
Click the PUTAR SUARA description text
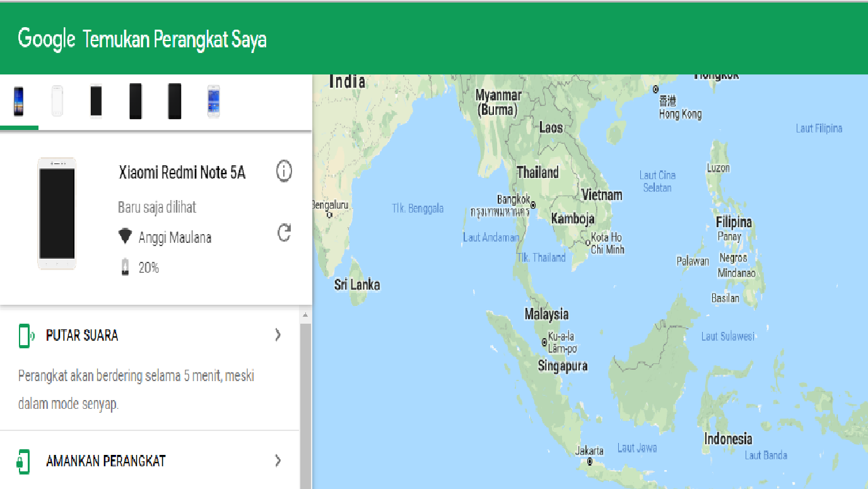pyautogui.click(x=136, y=390)
